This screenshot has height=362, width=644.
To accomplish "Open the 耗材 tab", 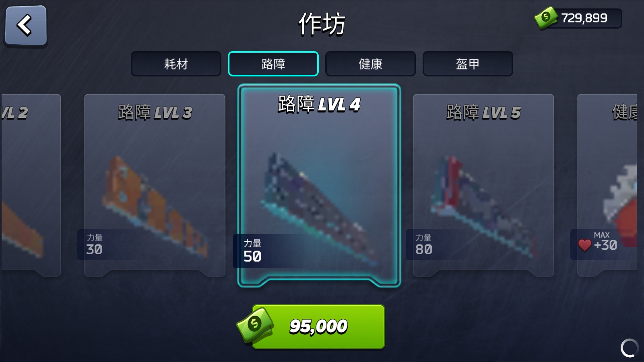I will (x=176, y=64).
